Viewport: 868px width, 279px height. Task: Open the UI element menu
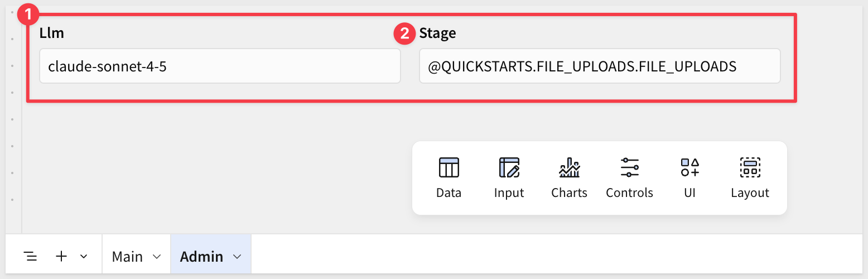pos(689,178)
